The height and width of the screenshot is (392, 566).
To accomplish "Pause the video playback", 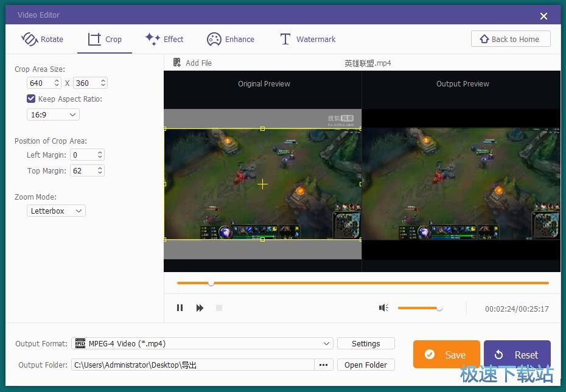I will [x=180, y=308].
